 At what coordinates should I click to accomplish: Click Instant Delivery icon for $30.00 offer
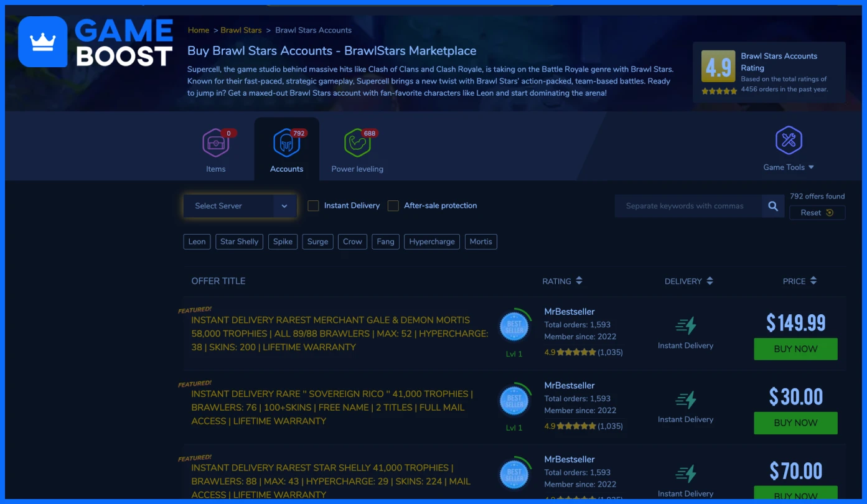[x=685, y=399]
